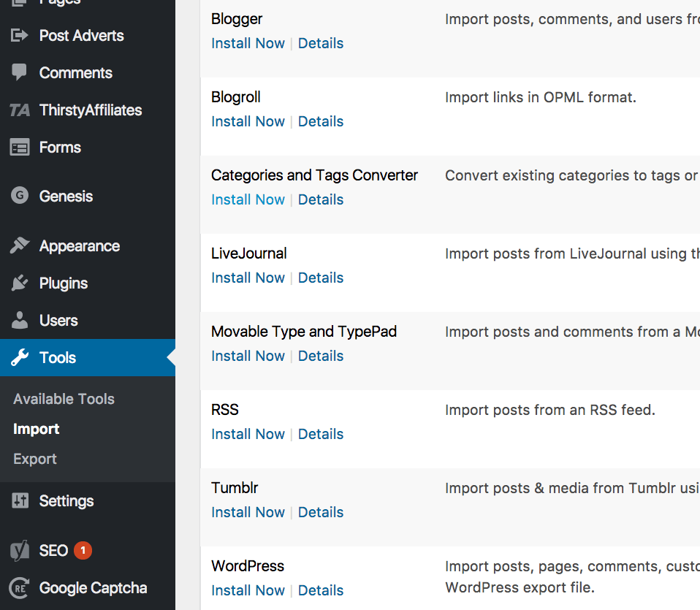Select the Export submenu item
The width and height of the screenshot is (700, 610).
coord(34,459)
